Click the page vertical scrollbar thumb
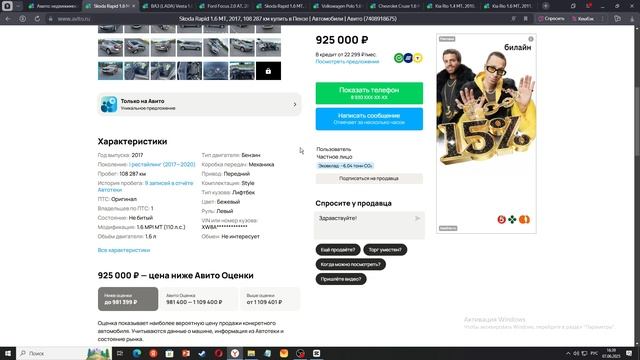The height and width of the screenshot is (360, 640). click(x=637, y=121)
